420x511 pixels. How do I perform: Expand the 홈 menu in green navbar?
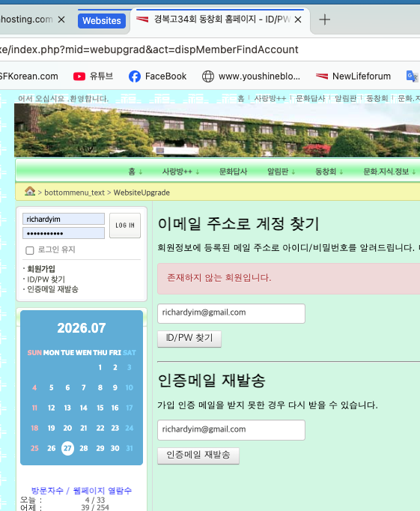point(135,172)
